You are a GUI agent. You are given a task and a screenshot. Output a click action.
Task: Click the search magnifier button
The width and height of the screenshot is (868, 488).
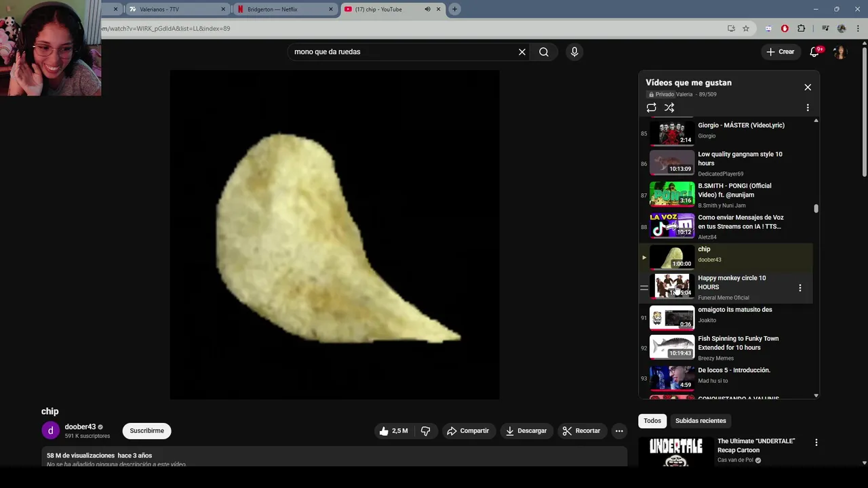tap(544, 52)
